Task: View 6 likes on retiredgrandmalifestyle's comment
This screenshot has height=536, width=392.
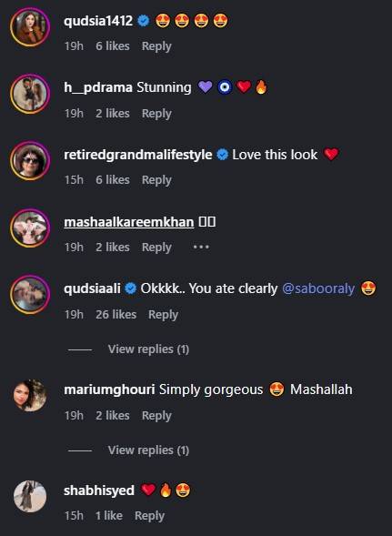Action: (x=113, y=180)
